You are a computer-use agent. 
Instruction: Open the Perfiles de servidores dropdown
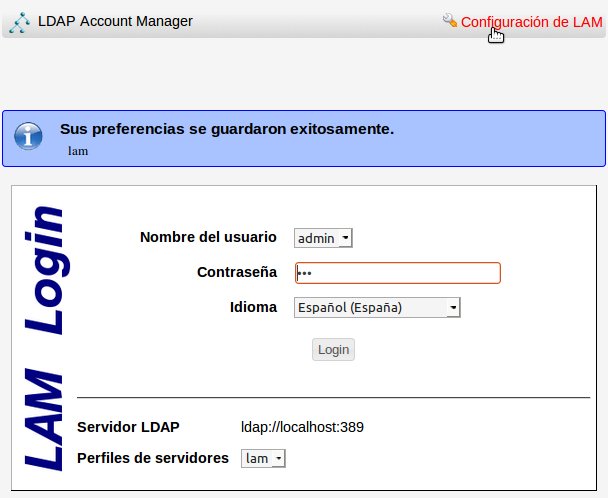pos(263,458)
